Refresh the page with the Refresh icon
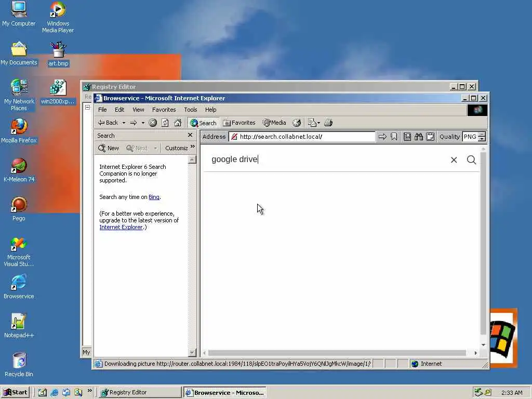Screen dimensions: 532x399 (x=165, y=123)
